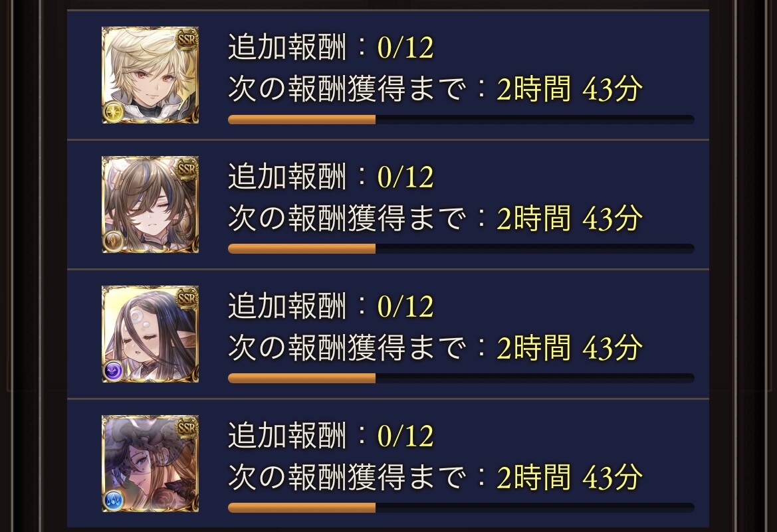Screen dimensions: 777x532
Task: Click the SSR badge on the brown-haired portrait
Action: [187, 169]
